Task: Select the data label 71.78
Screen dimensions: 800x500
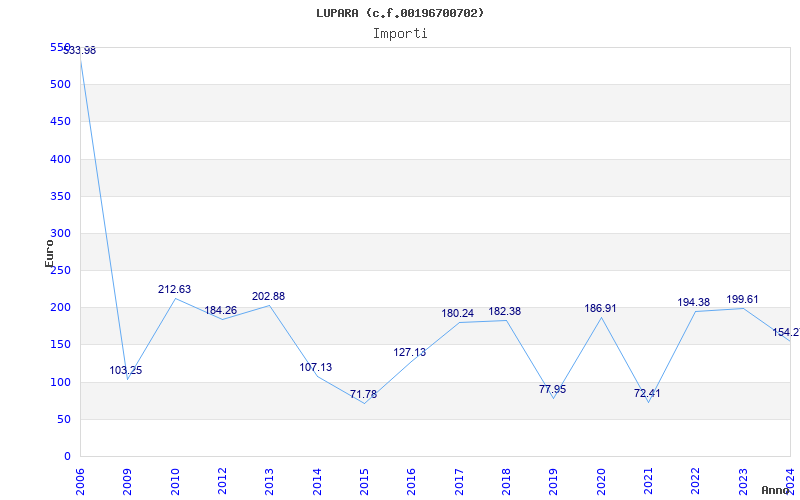Action: (363, 394)
